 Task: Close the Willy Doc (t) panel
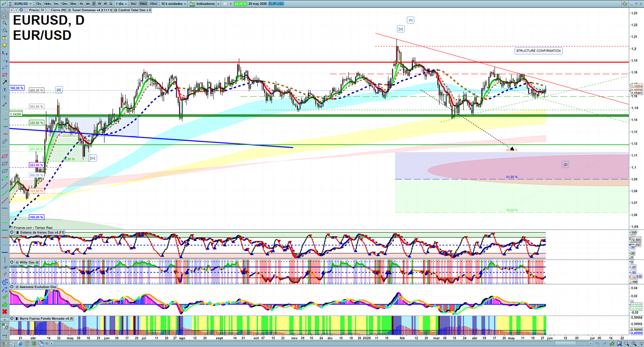(x=12, y=262)
